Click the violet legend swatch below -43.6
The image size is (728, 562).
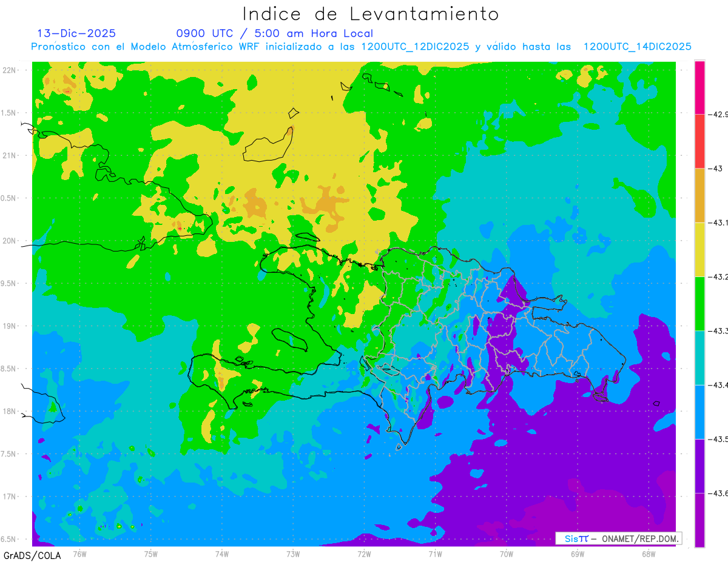coord(699,520)
